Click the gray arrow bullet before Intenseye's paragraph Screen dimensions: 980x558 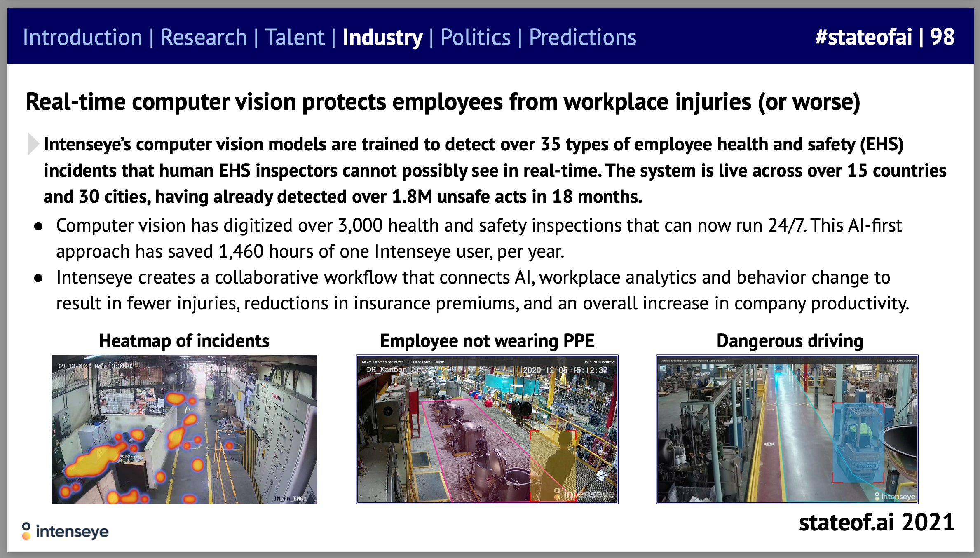(x=33, y=144)
